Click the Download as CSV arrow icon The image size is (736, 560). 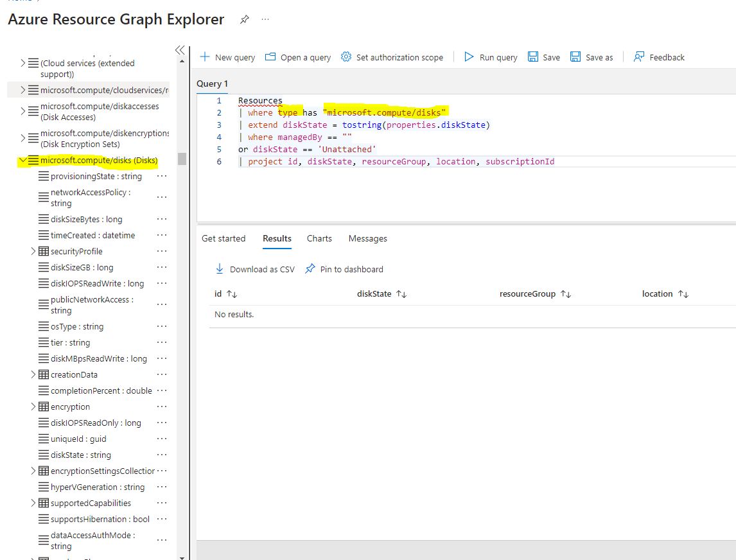pos(219,268)
